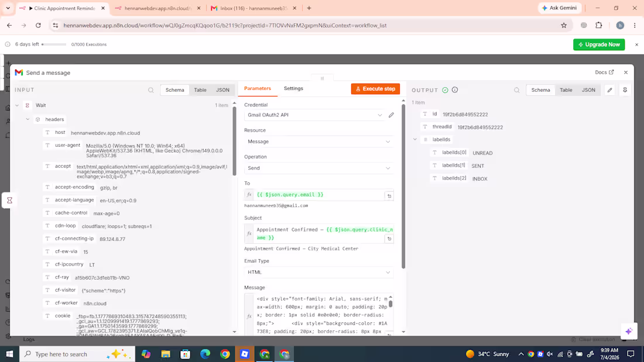Select labelIds[0] UNREAD entry
The width and height of the screenshot is (644, 362).
click(x=462, y=153)
